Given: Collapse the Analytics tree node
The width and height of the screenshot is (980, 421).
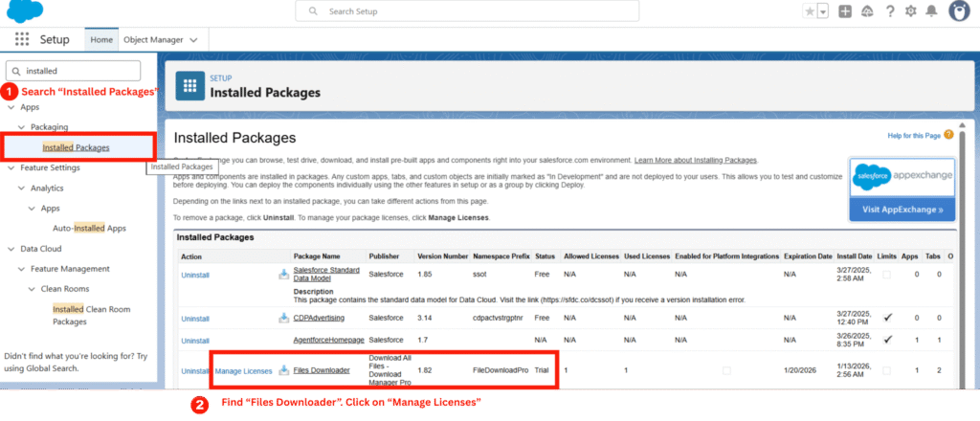Looking at the screenshot, I should click(x=21, y=188).
